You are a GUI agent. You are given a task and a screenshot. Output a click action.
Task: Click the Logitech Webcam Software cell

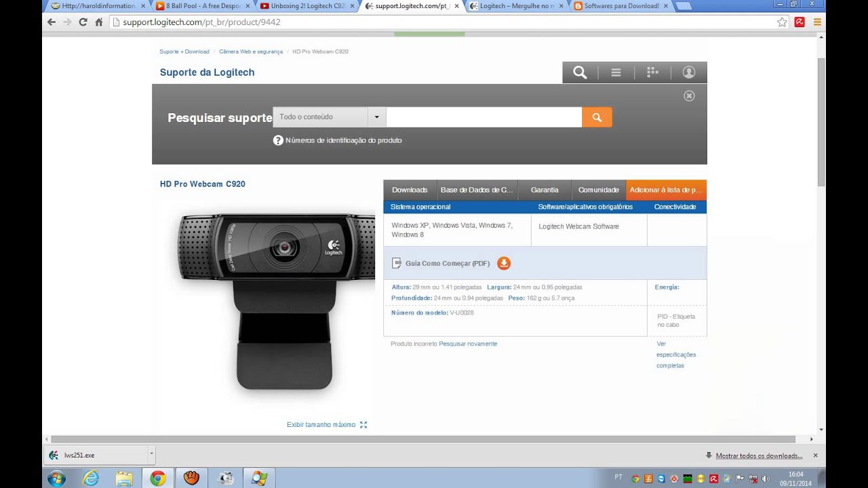[x=589, y=230]
